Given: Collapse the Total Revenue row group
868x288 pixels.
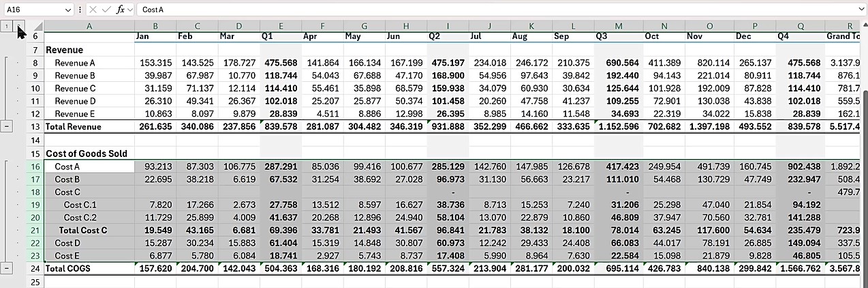Looking at the screenshot, I should point(7,126).
